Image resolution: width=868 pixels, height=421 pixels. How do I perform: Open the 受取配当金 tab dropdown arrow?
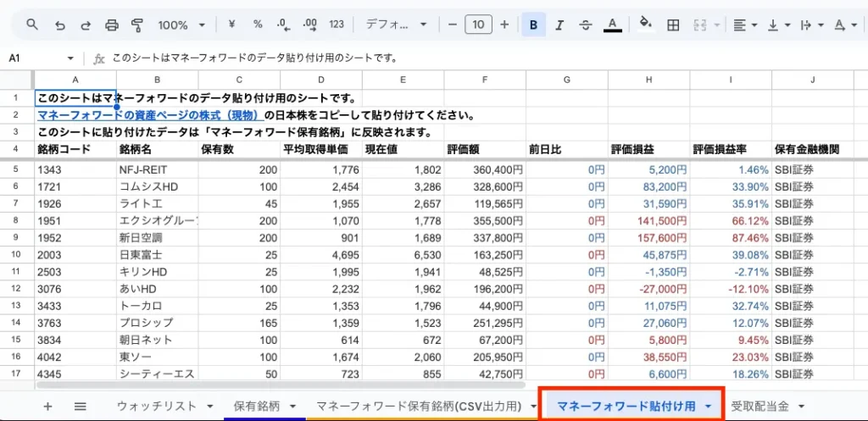click(x=802, y=407)
